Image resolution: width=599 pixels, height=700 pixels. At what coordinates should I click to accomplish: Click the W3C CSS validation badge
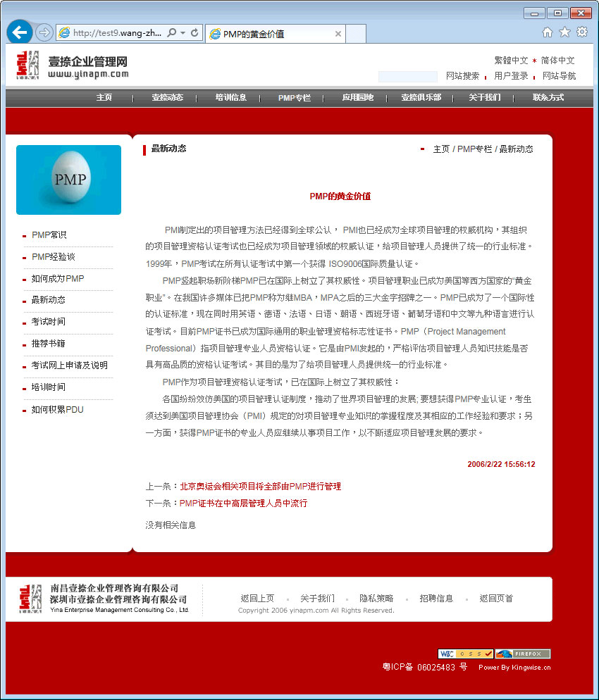coord(465,654)
